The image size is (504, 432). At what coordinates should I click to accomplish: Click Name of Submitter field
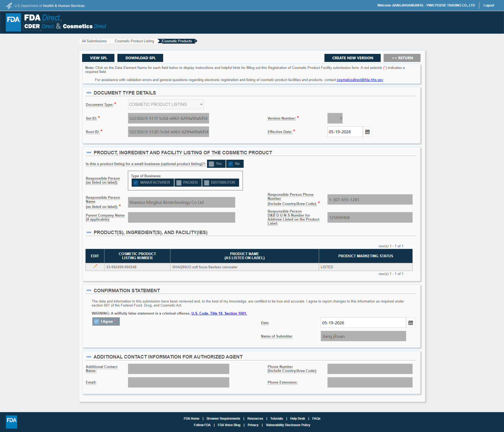363,336
